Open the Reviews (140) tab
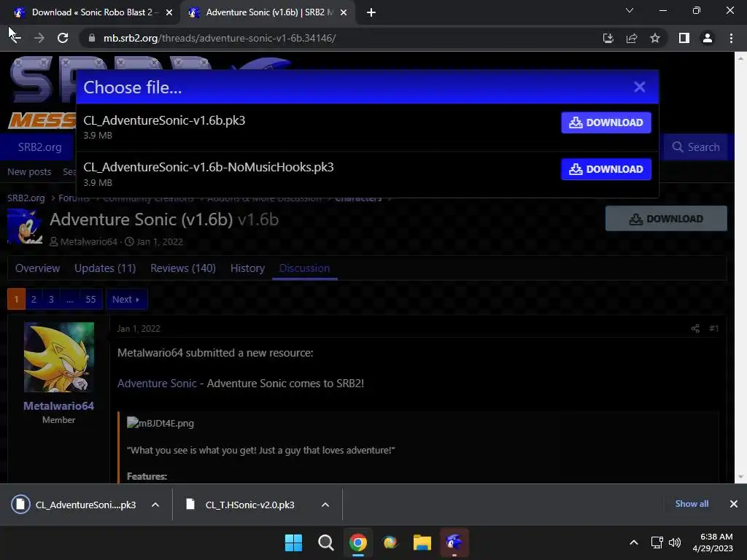747x560 pixels. (183, 268)
